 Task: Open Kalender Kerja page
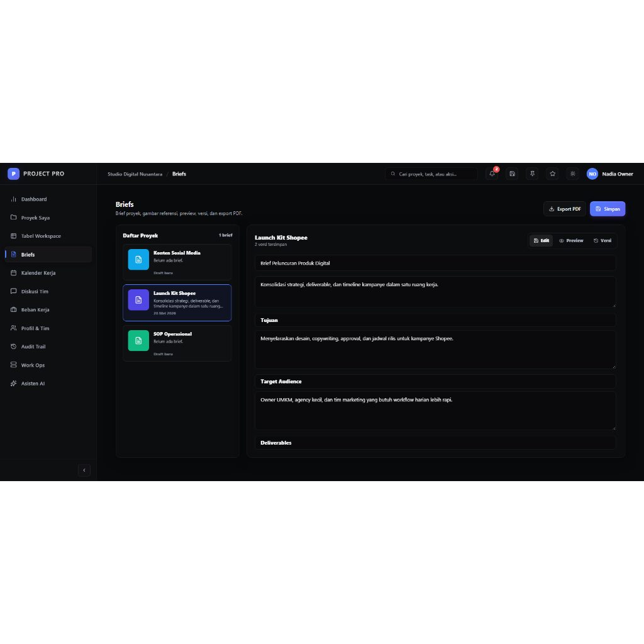pos(48,273)
